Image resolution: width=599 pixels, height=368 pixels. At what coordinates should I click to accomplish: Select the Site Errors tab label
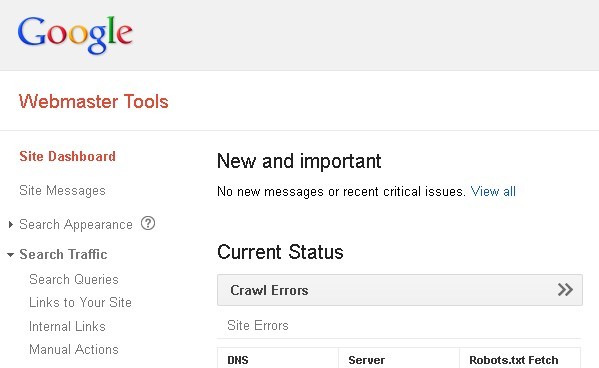click(258, 325)
